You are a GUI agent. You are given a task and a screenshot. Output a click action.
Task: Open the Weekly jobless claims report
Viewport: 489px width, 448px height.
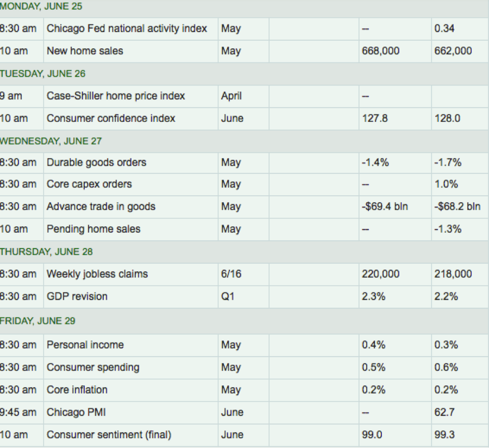[97, 274]
